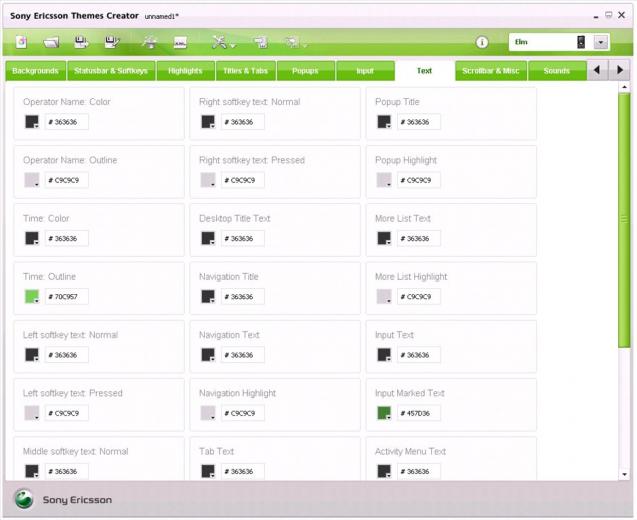Click the toolbar icon right of the crossed tools icon
The image size is (637, 520).
(x=260, y=42)
